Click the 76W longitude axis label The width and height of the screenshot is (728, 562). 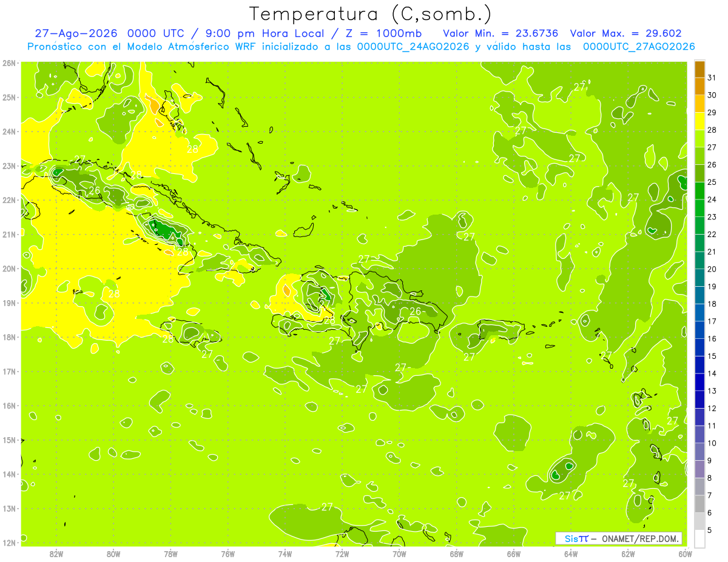coord(228,554)
